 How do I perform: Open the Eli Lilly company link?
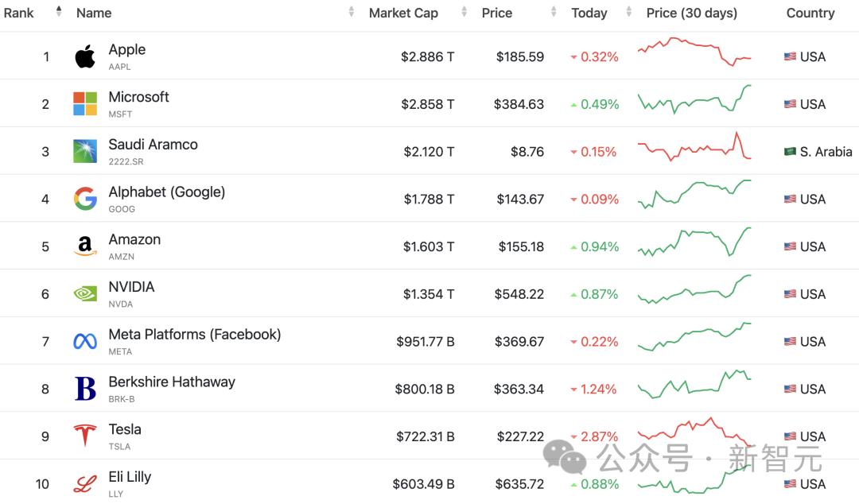tap(130, 477)
